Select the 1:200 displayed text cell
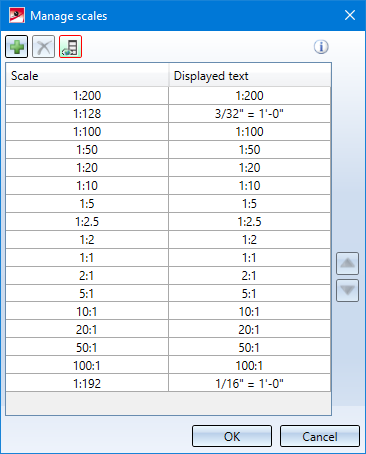 point(250,96)
